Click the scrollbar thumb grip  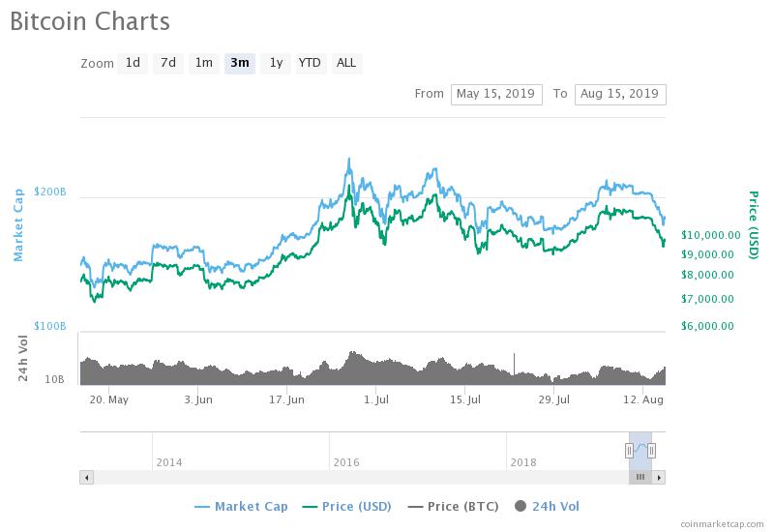pos(640,477)
